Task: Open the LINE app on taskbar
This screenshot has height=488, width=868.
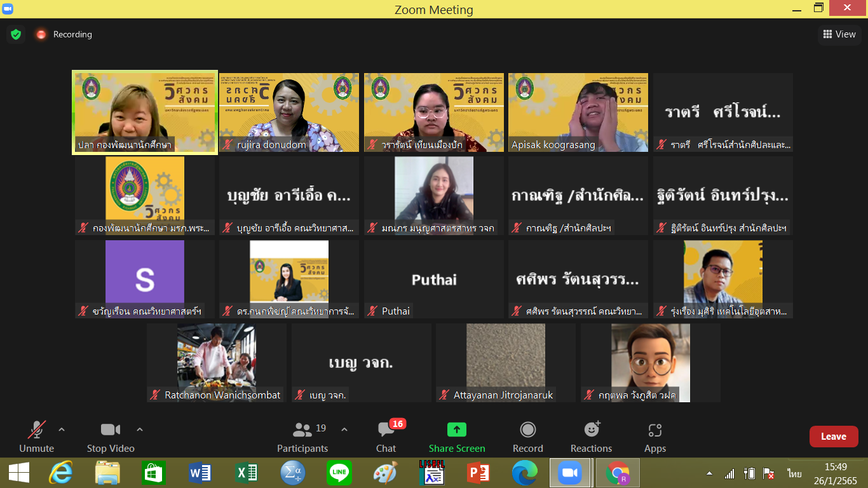Action: (339, 473)
